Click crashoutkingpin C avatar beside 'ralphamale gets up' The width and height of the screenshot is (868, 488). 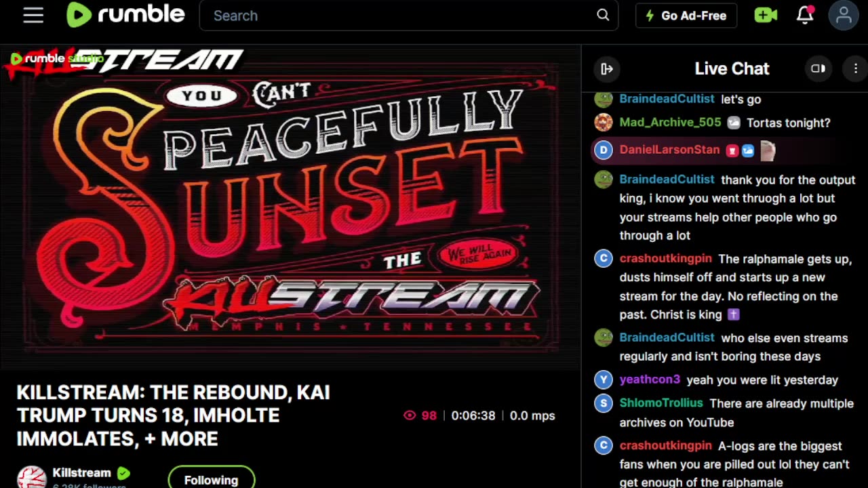coord(604,259)
